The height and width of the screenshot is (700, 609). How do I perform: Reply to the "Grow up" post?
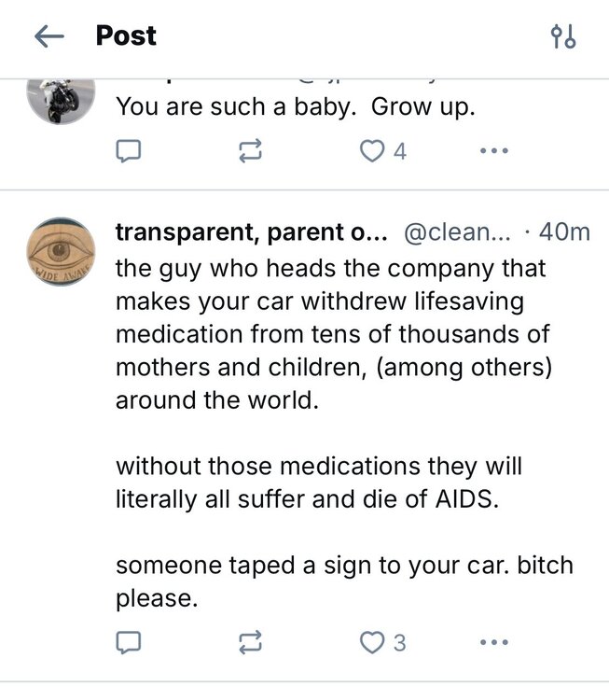[x=127, y=150]
